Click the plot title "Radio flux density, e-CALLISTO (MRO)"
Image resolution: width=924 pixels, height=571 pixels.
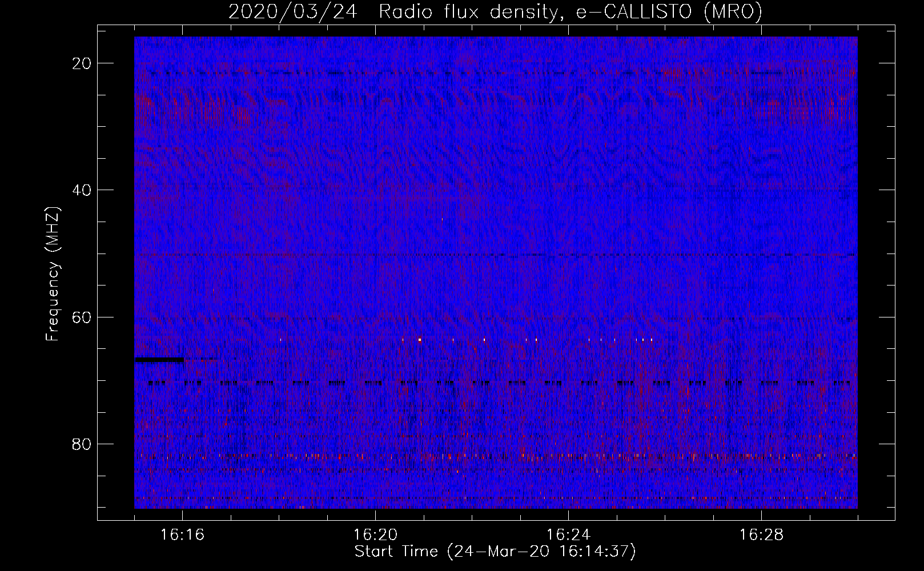click(571, 12)
